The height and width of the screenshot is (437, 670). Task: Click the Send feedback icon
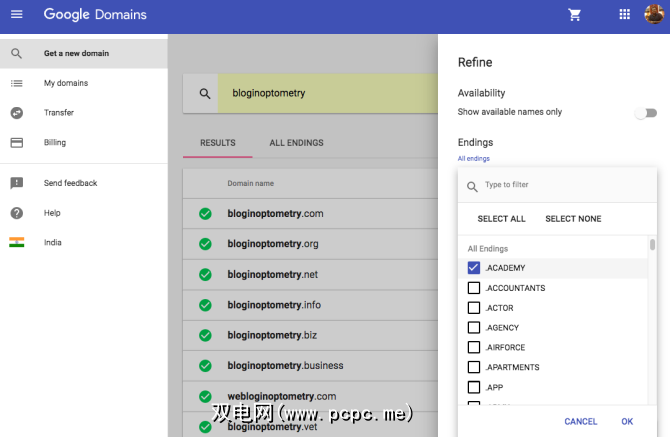click(17, 183)
